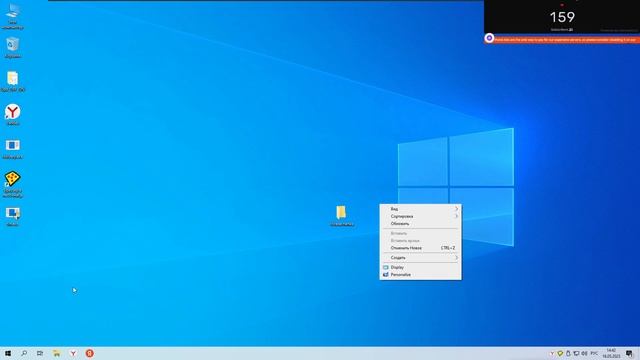Launch the Yandex browser desktop shortcut
This screenshot has height=360, width=640.
(13, 114)
